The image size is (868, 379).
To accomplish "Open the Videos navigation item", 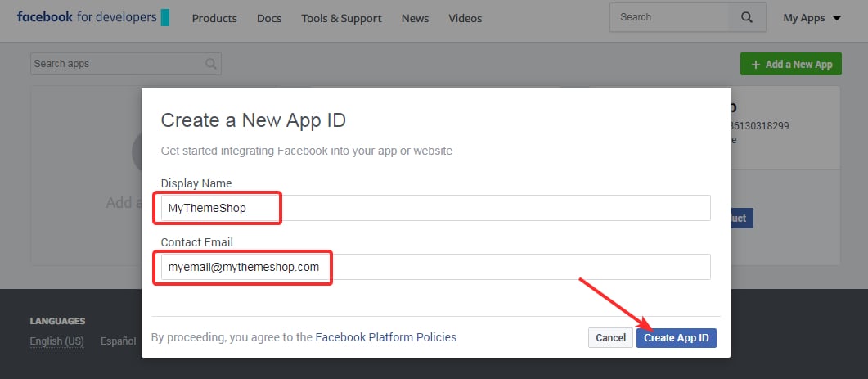I will coord(465,18).
